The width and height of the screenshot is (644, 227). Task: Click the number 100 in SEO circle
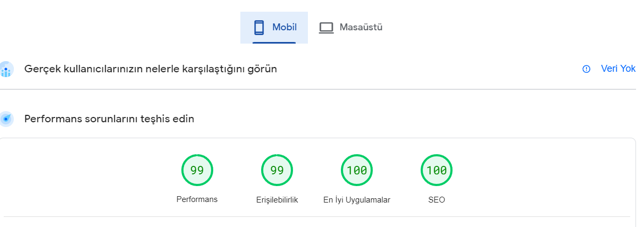[437, 170]
